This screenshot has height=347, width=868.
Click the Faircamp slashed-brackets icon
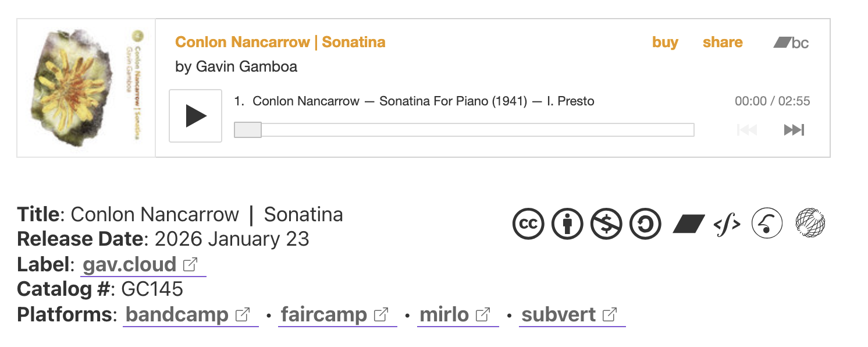727,224
